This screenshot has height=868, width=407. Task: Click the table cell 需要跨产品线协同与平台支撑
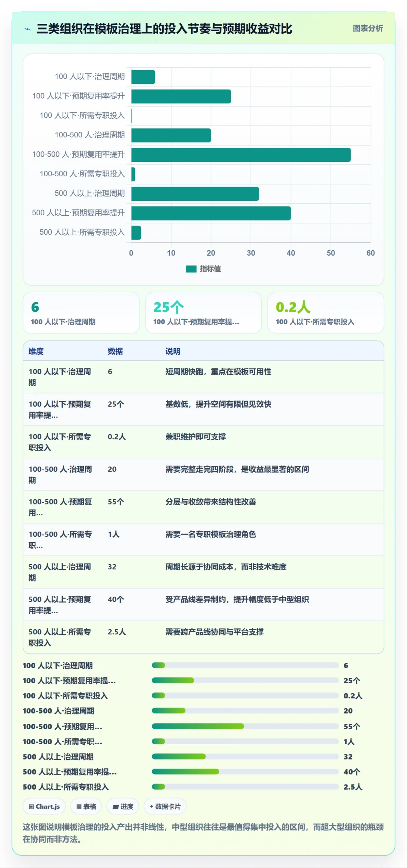pos(215,632)
